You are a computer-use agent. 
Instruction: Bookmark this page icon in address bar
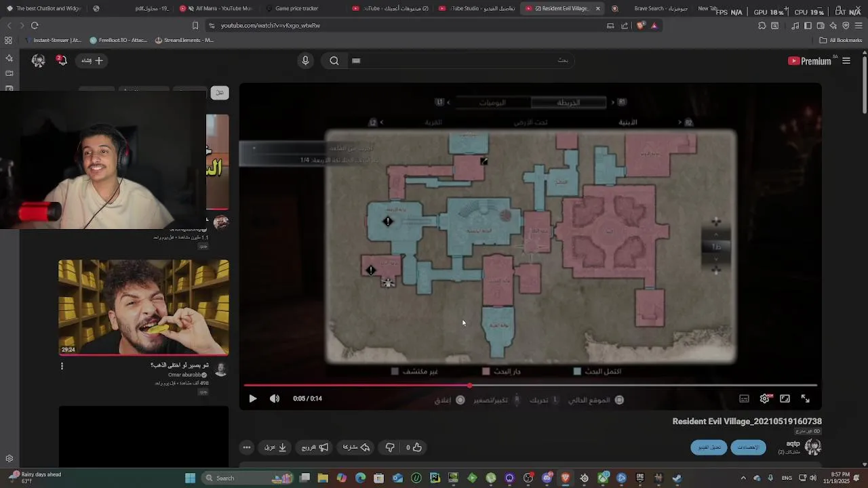[195, 25]
